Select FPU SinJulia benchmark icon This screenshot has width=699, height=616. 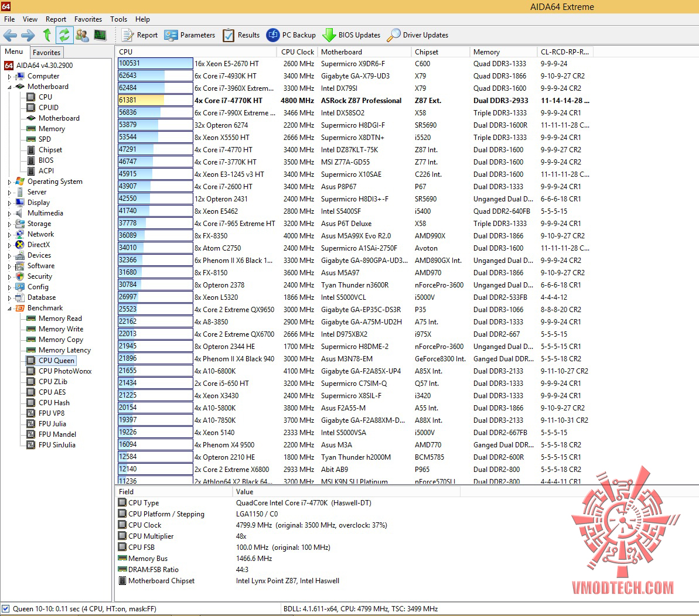30,445
